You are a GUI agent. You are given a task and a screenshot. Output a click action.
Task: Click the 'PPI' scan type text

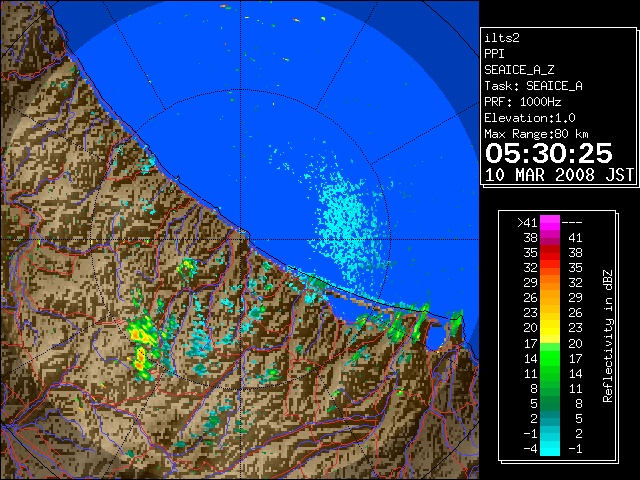pos(494,54)
